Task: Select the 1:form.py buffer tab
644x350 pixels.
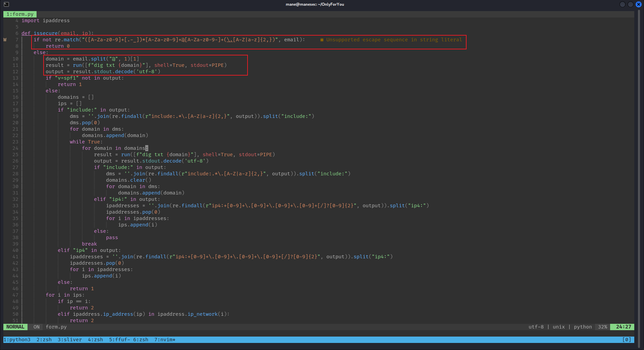Action: pyautogui.click(x=20, y=14)
